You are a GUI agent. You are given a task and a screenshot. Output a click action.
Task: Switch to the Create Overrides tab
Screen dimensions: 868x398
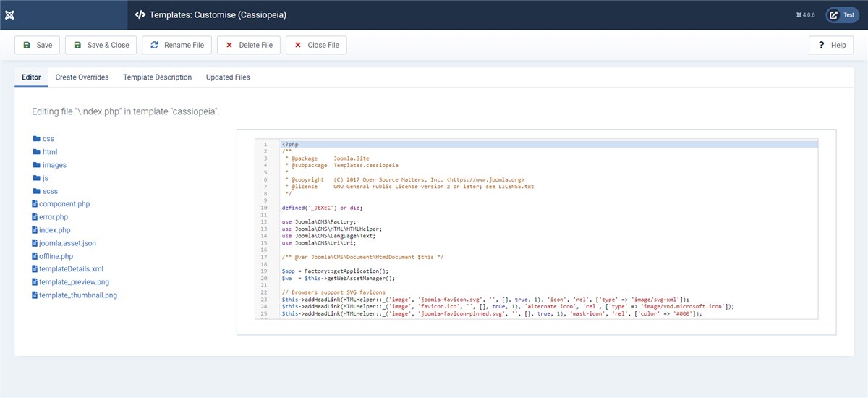(82, 77)
